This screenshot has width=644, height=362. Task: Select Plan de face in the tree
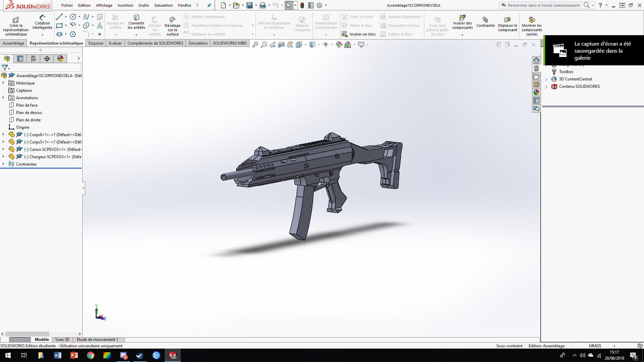click(27, 105)
